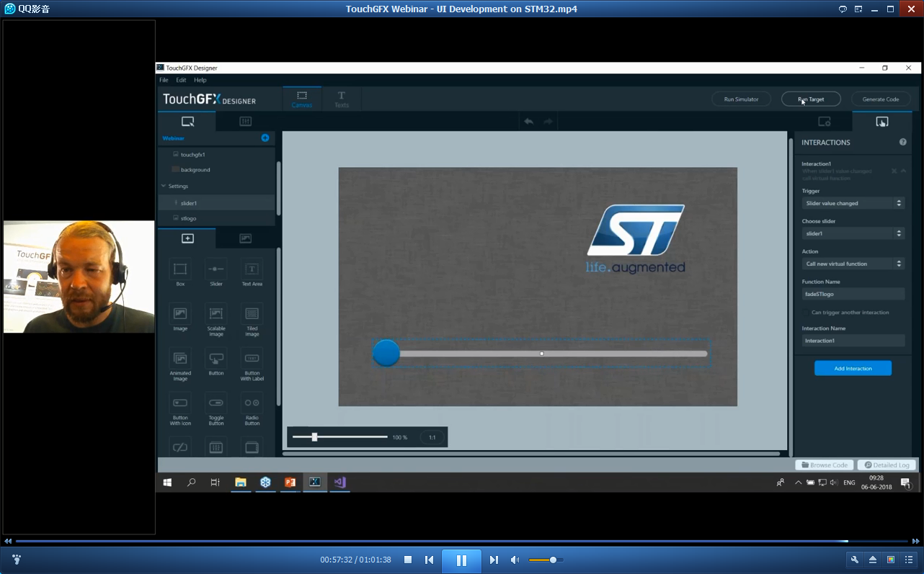Screen dimensions: 924x574
Task: Pick the Slider widget
Action: (216, 273)
